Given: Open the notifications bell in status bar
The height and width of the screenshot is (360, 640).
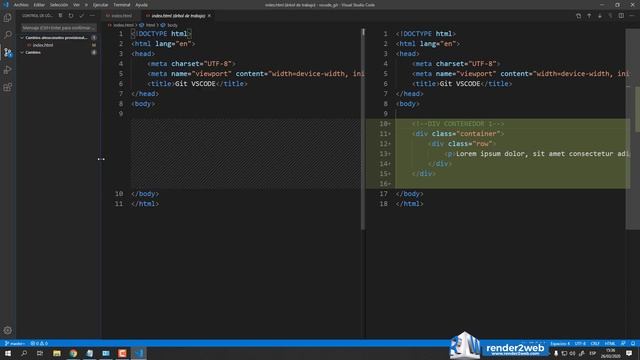Looking at the screenshot, I should click(633, 343).
